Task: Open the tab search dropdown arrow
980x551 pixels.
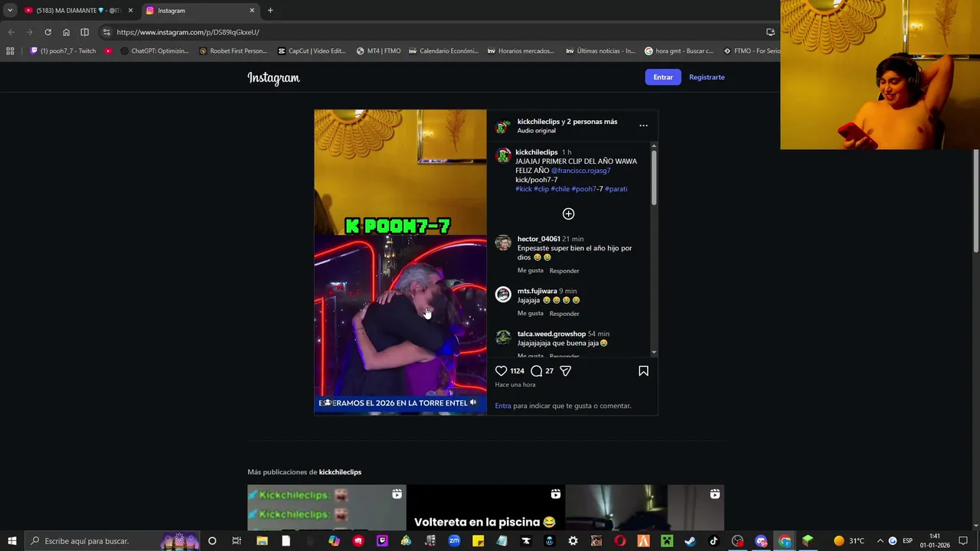Action: click(10, 11)
